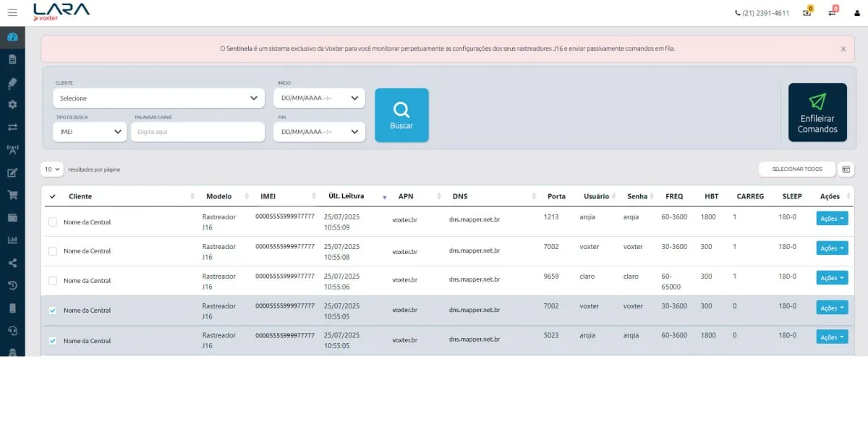This screenshot has height=430, width=868.
Task: Click the share icon in sidebar
Action: [x=12, y=263]
